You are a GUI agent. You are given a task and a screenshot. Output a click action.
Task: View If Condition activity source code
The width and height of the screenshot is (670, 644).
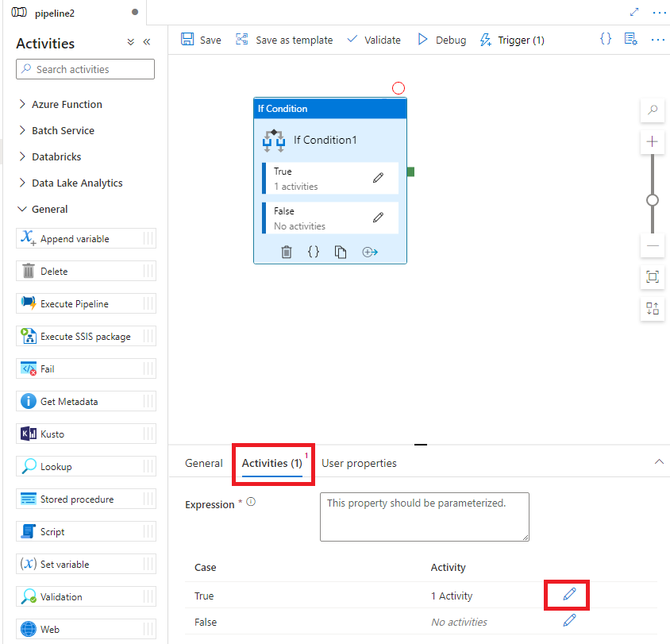click(314, 252)
